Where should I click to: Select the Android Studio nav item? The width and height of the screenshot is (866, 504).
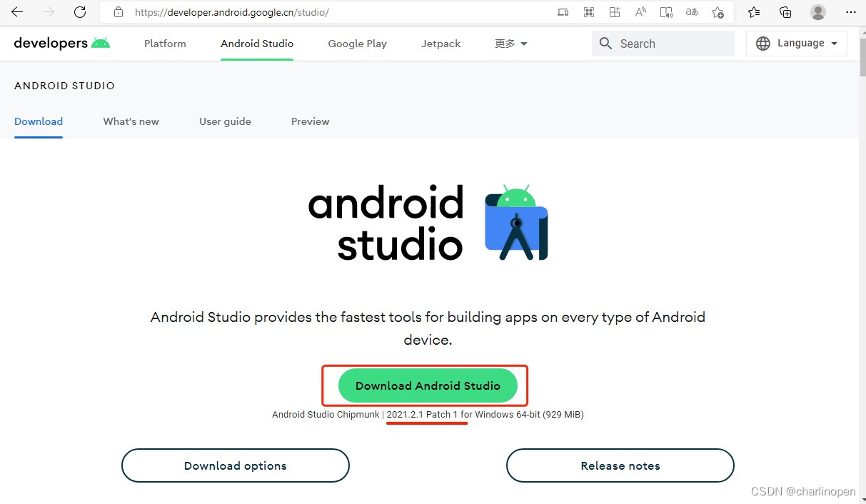[257, 44]
